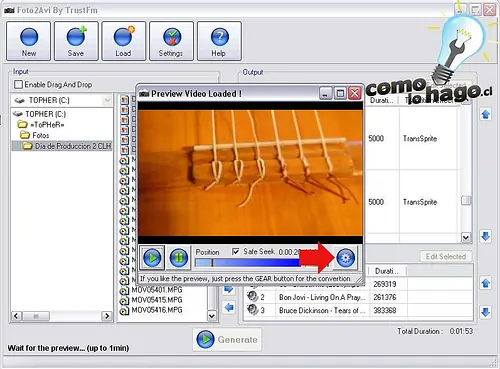Select the Fotos folder
500x369 pixels.
(x=40, y=135)
